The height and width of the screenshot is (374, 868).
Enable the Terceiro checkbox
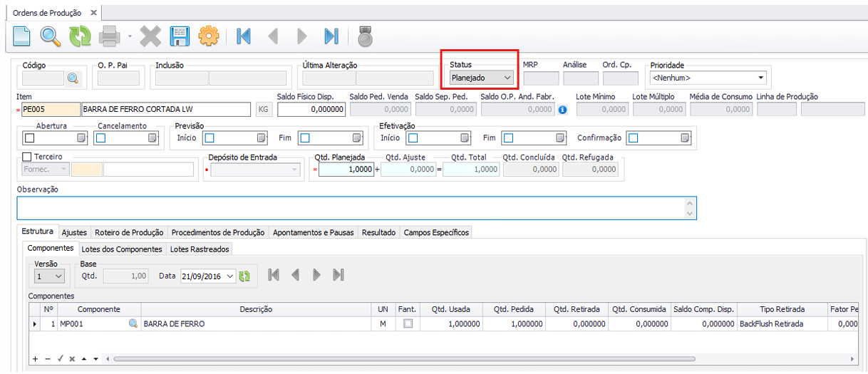[x=28, y=157]
